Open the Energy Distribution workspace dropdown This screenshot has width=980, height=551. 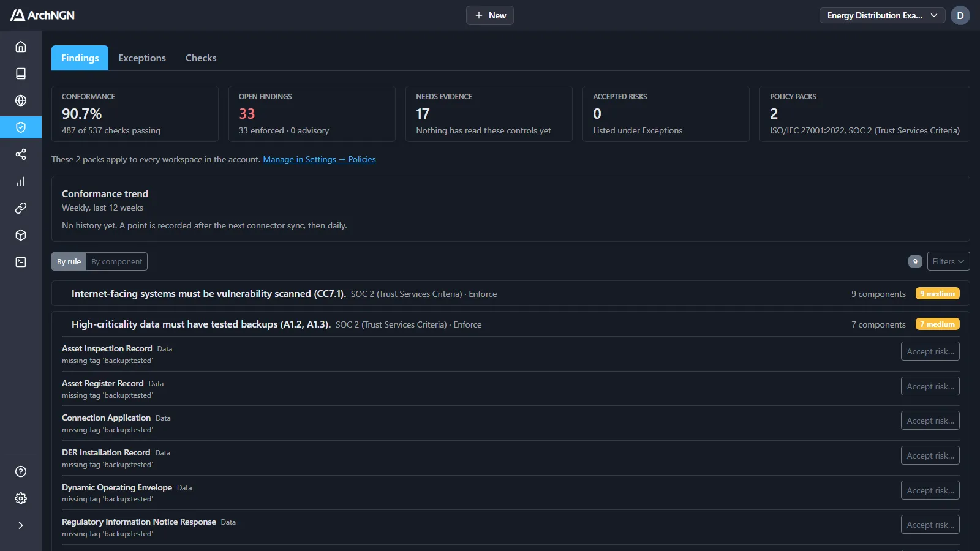tap(882, 15)
